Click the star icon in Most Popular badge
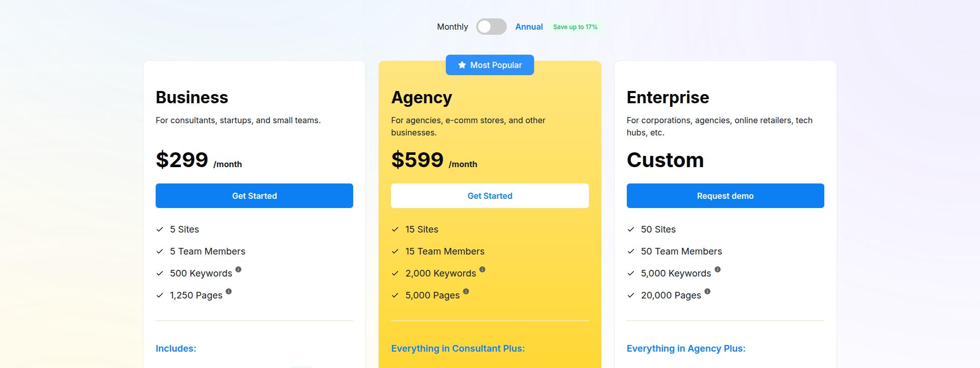The height and width of the screenshot is (368, 980). (x=462, y=65)
